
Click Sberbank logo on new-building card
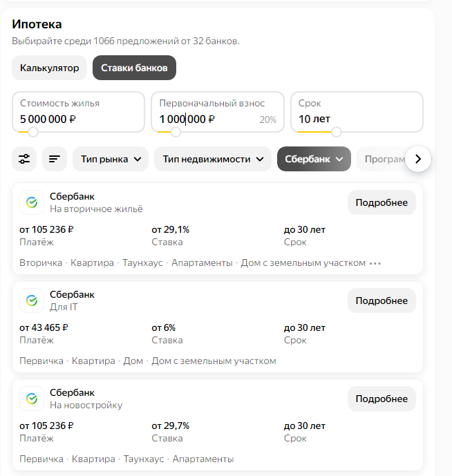32,399
